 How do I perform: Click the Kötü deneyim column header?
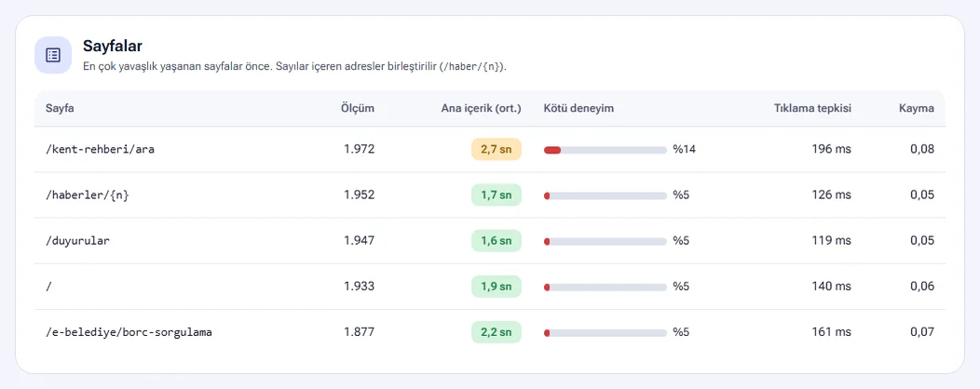[x=578, y=109]
